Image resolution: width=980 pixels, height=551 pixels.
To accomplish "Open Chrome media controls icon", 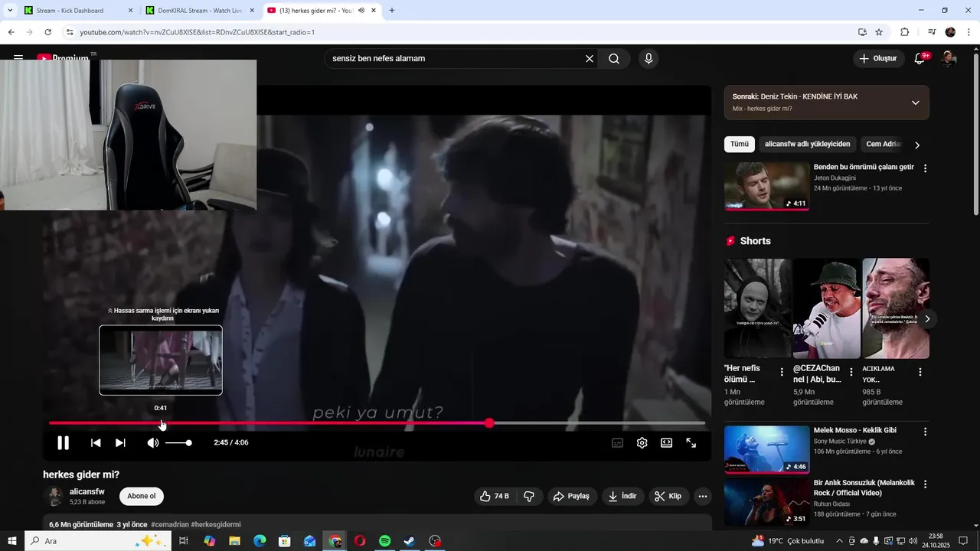I will pos(931,32).
